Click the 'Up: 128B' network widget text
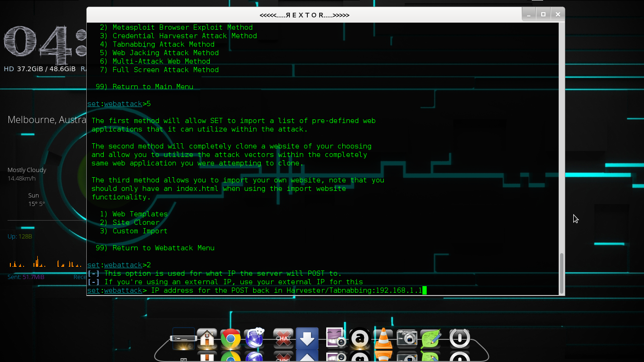 tap(20, 236)
